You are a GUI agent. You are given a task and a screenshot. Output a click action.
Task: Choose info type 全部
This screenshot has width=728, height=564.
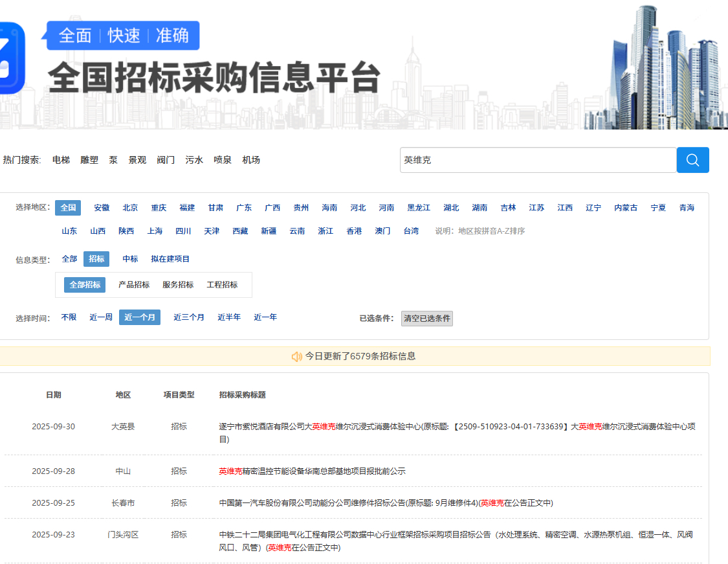click(69, 259)
